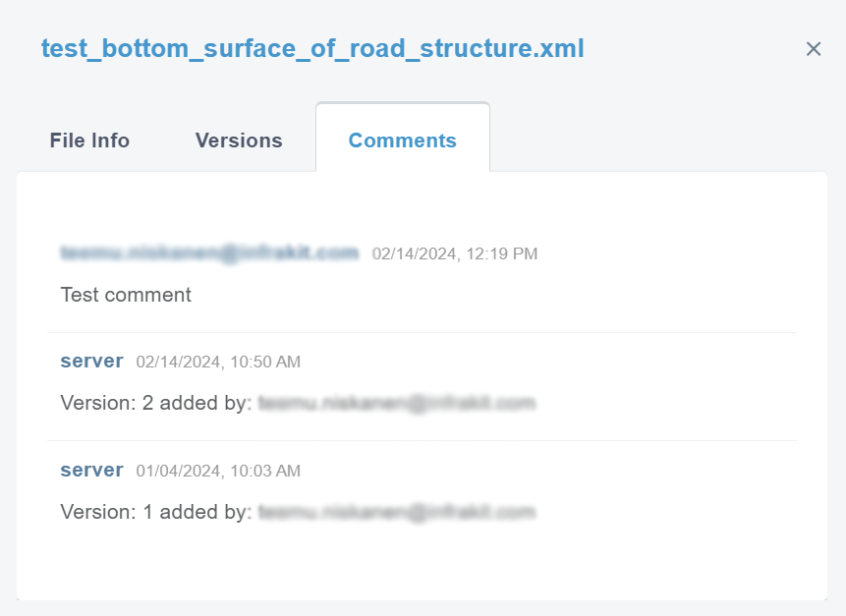
Task: Select the Comments tab
Action: tap(402, 140)
